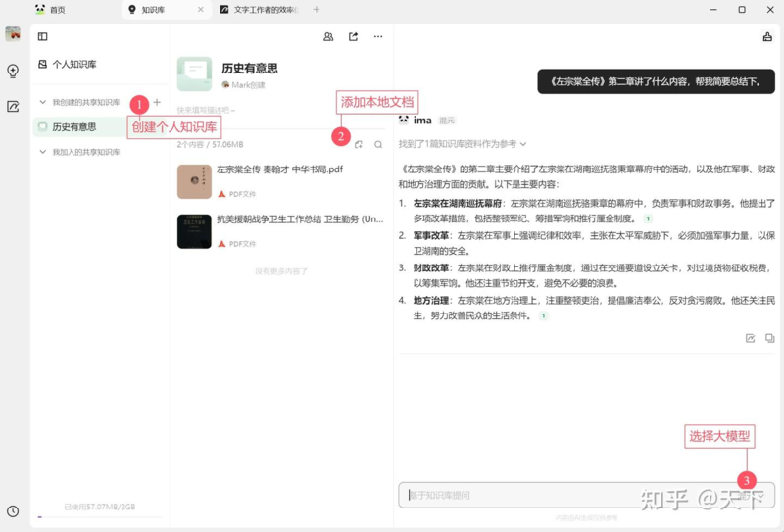Click the history clock icon at bottom left
This screenshot has height=532, width=784.
13,510
